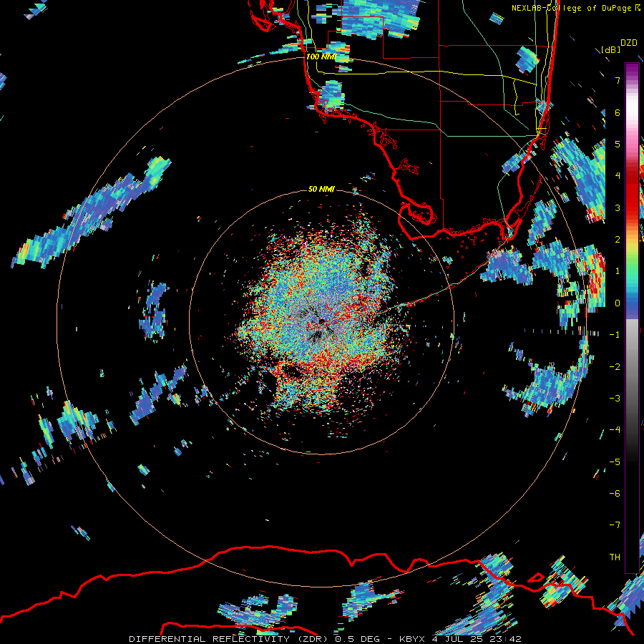Click the 50 NMI range ring label
This screenshot has width=644, height=644.
point(321,189)
